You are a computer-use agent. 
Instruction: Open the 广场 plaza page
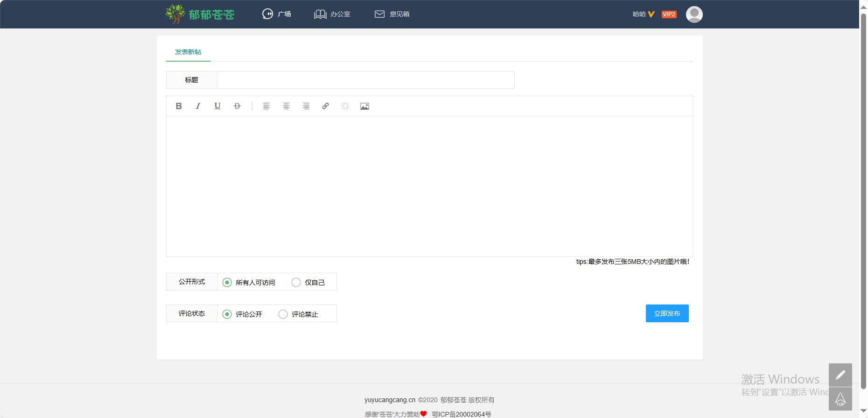coord(277,14)
